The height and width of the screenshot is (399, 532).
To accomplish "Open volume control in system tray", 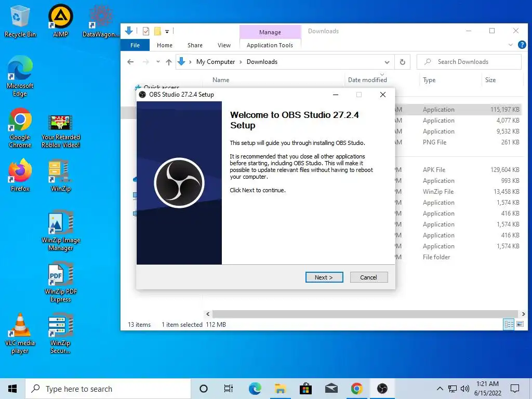I will 465,389.
